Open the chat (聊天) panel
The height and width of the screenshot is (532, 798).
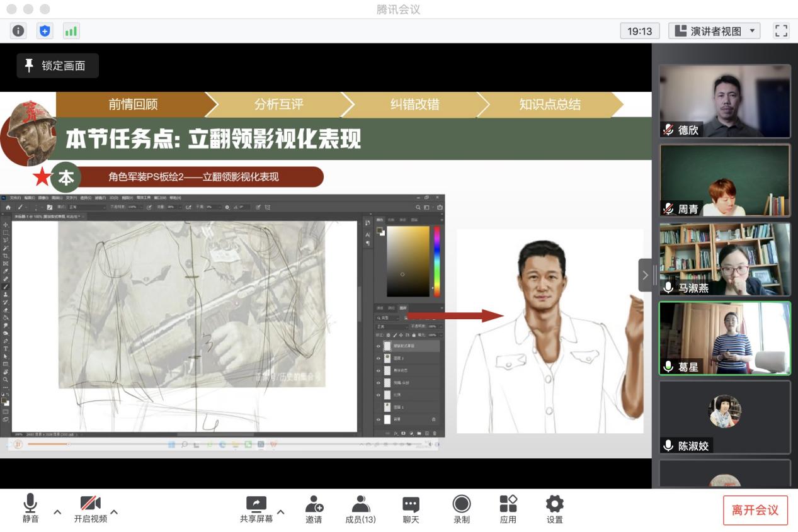click(x=411, y=509)
